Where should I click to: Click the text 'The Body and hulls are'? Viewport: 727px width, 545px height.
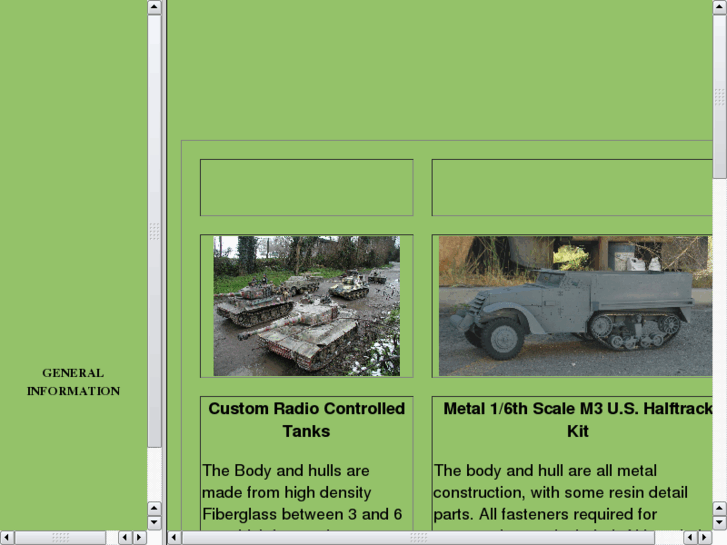[x=286, y=471]
